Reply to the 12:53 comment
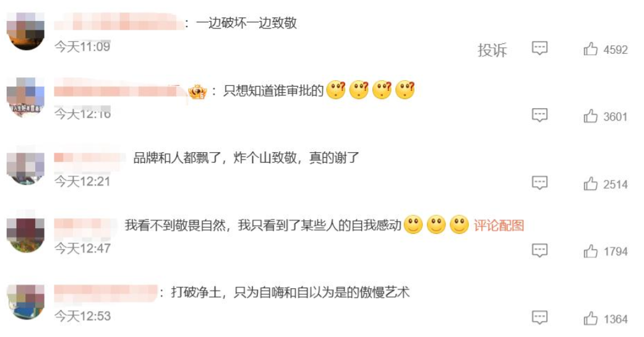Image resolution: width=644 pixels, height=337 pixels. tap(539, 317)
